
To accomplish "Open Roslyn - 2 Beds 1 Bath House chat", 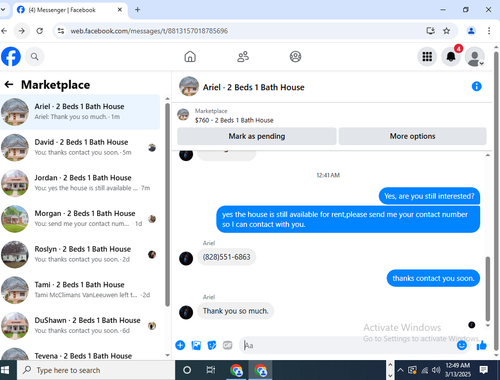I will 80,254.
